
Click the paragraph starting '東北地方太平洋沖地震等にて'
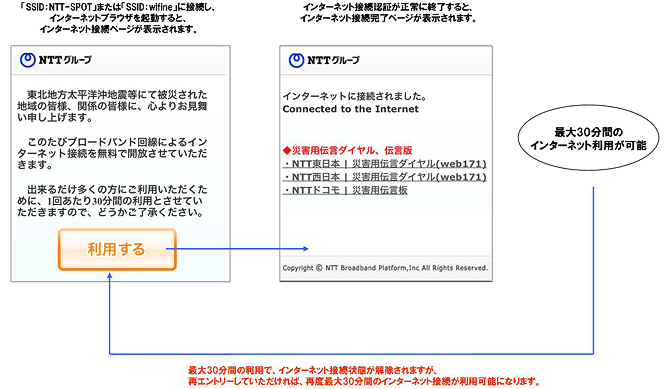click(112, 106)
